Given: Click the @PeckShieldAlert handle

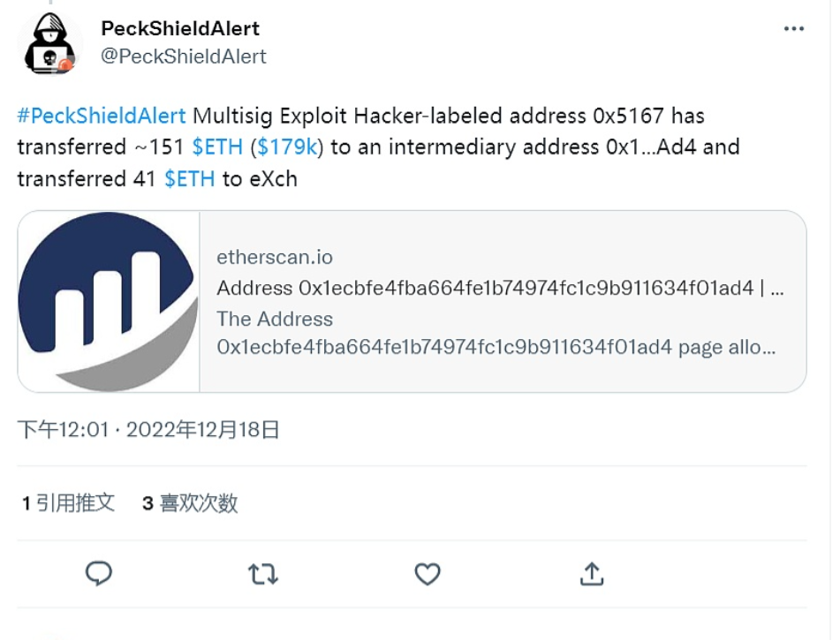Looking at the screenshot, I should 184,56.
